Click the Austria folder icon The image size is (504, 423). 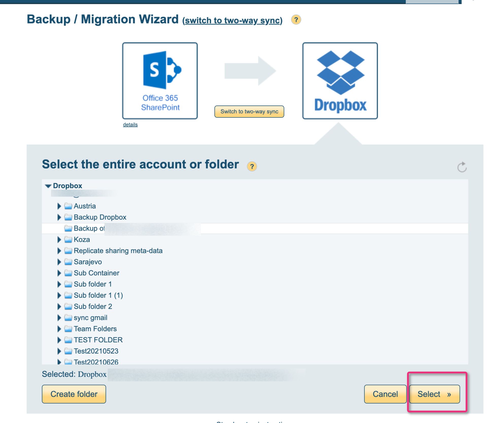point(68,206)
